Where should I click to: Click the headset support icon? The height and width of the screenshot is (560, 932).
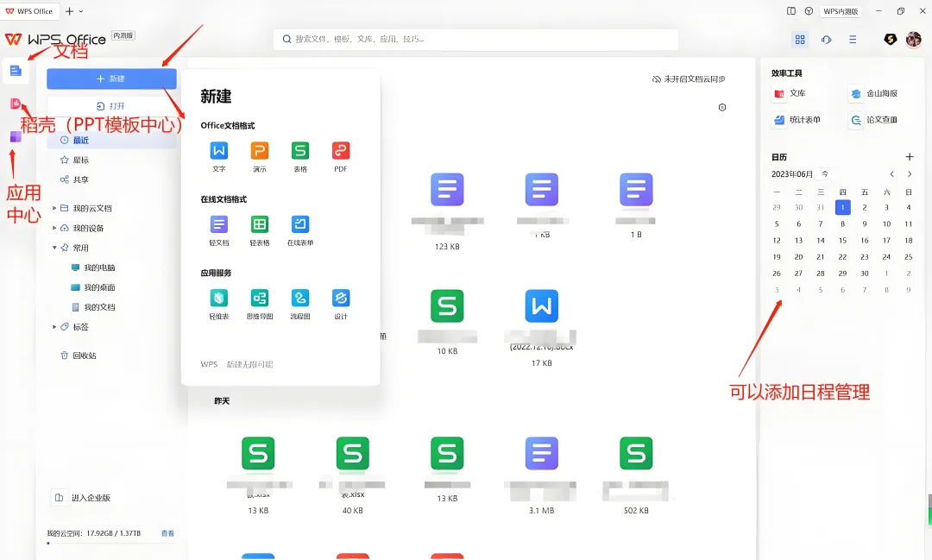click(x=826, y=39)
